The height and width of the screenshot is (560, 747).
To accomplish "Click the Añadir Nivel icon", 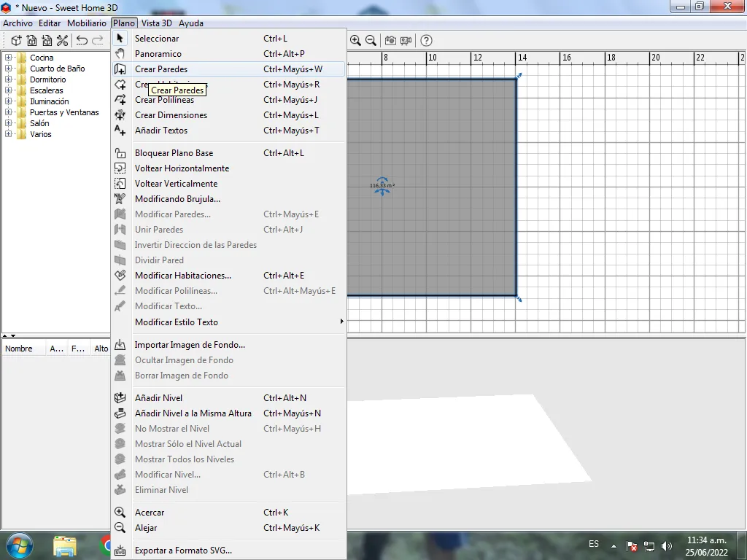I will (120, 397).
